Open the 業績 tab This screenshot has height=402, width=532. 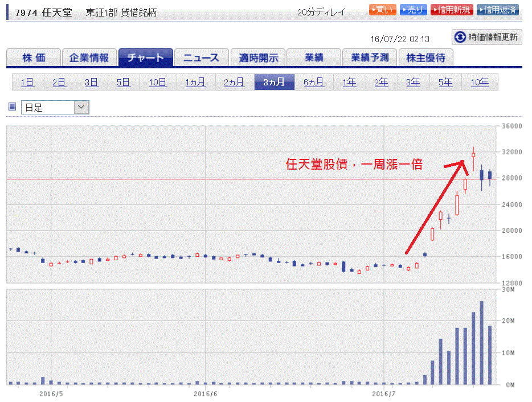(314, 58)
